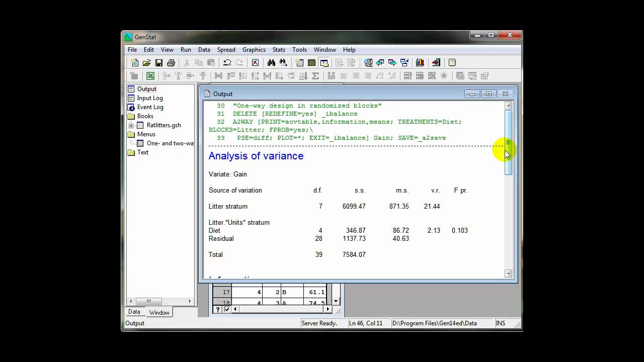Switch to the Window tab at bottom
This screenshot has height=362, width=644.
(x=159, y=312)
